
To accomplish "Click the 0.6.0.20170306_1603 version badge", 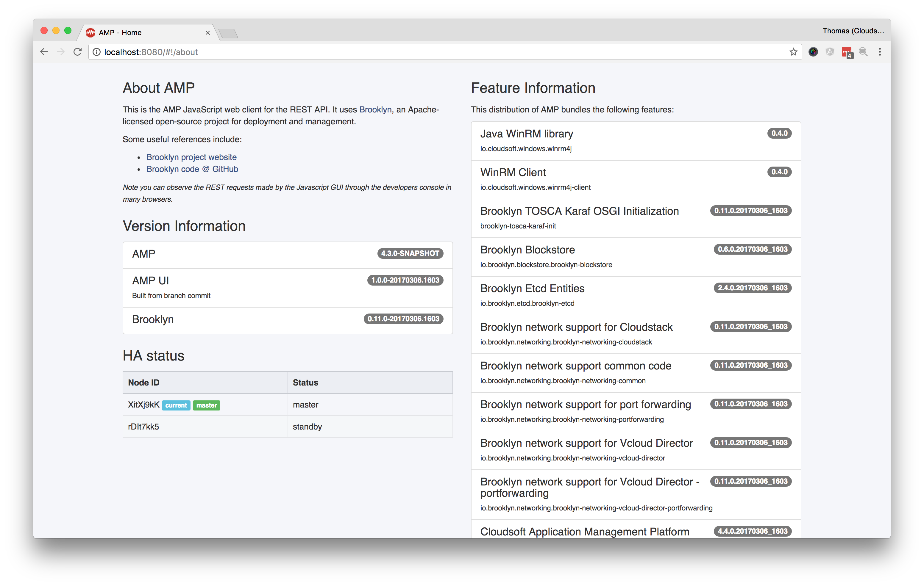I will pyautogui.click(x=753, y=249).
